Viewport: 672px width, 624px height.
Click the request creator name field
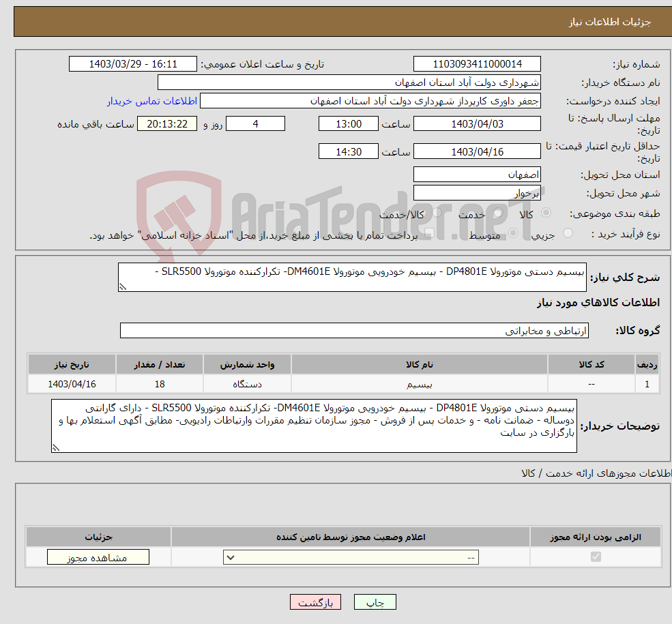point(370,101)
